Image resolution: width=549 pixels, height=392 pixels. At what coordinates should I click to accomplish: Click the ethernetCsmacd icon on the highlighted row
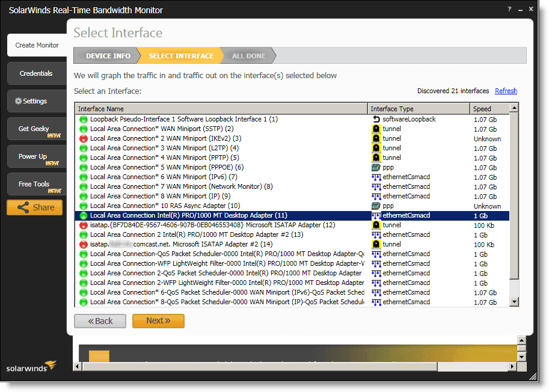coord(375,215)
